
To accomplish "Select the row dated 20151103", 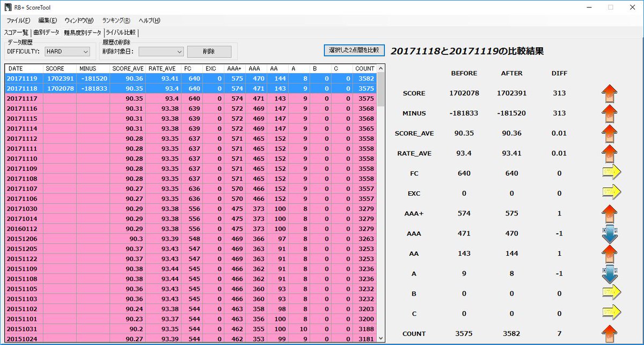I will 191,298.
